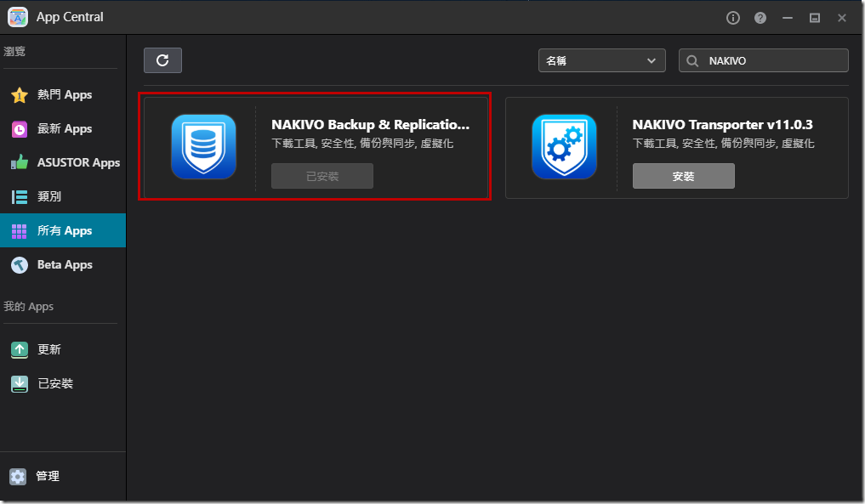
Task: Click the NAKIVO Backup & Replication app icon
Action: point(203,147)
